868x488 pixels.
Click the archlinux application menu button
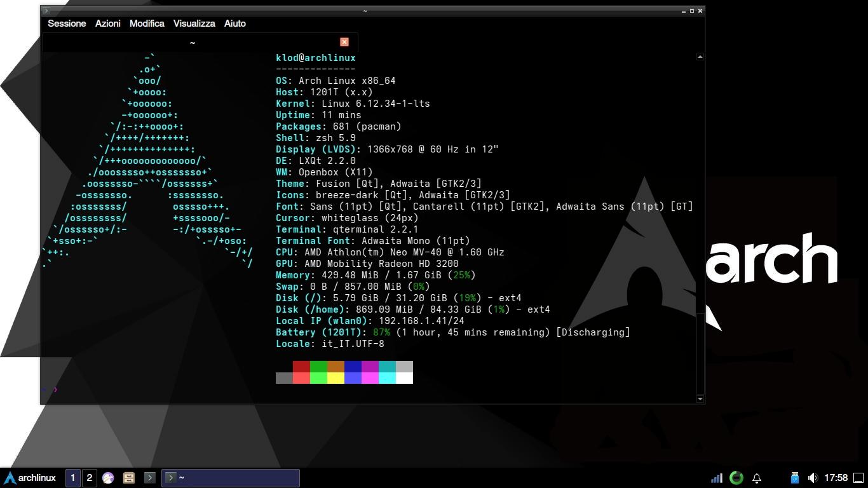click(30, 478)
